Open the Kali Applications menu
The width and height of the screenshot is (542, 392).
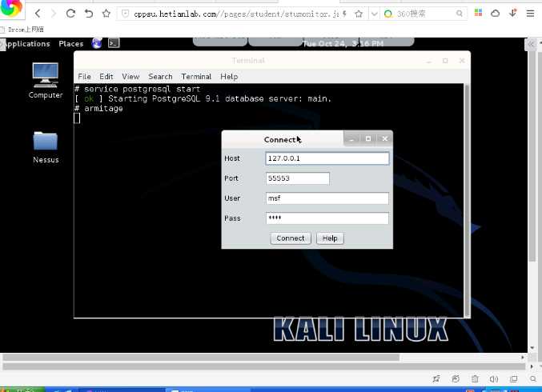pos(27,44)
